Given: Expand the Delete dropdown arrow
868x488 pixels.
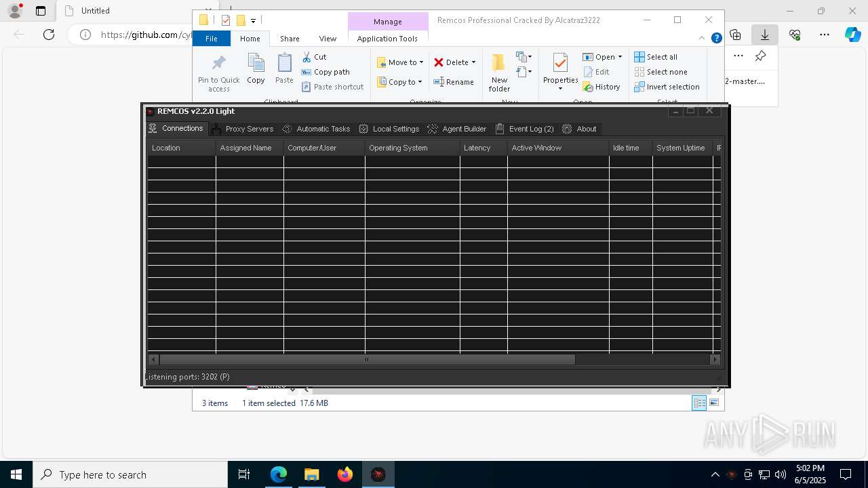Looking at the screenshot, I should (473, 62).
